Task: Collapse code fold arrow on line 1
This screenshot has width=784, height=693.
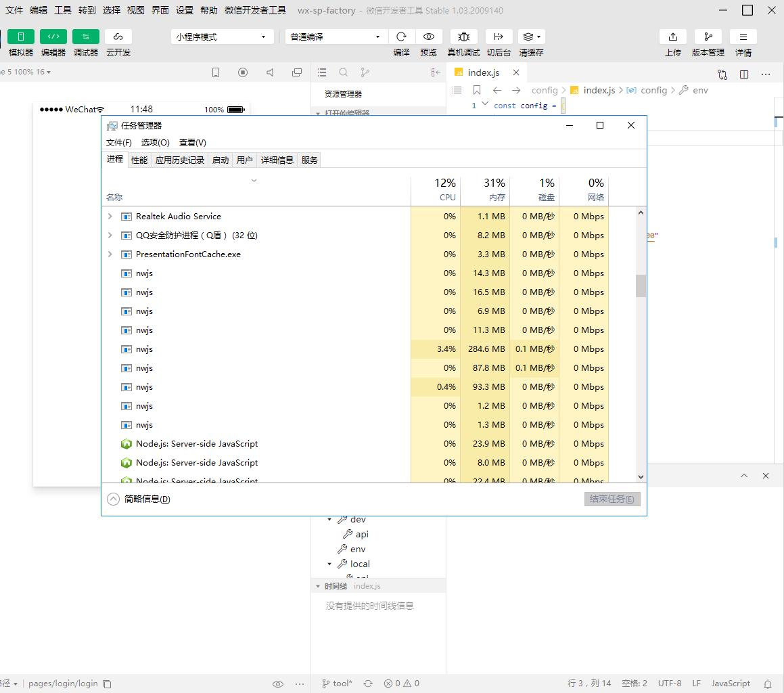Action: point(484,104)
